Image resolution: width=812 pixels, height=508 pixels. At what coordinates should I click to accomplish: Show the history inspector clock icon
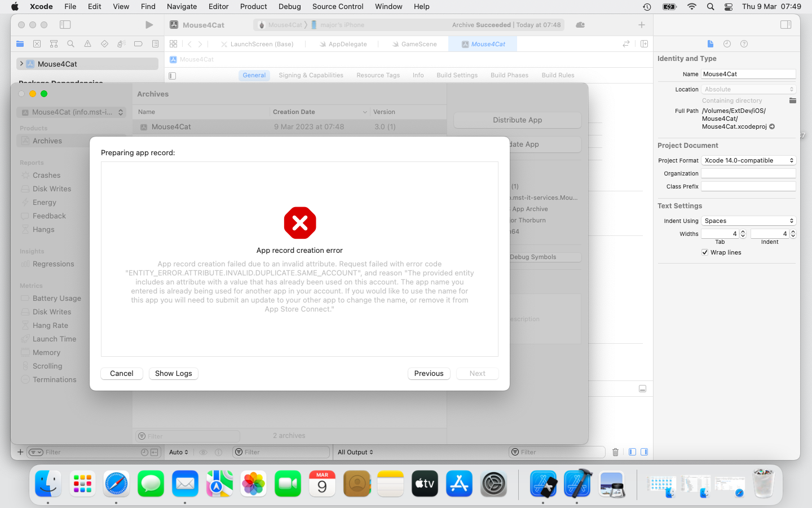point(727,44)
